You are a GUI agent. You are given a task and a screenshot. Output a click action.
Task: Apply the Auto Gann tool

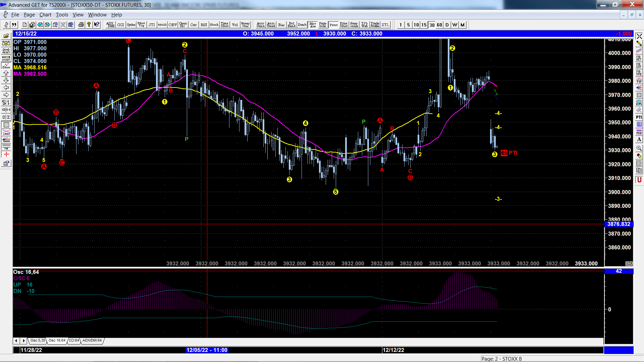click(x=261, y=25)
